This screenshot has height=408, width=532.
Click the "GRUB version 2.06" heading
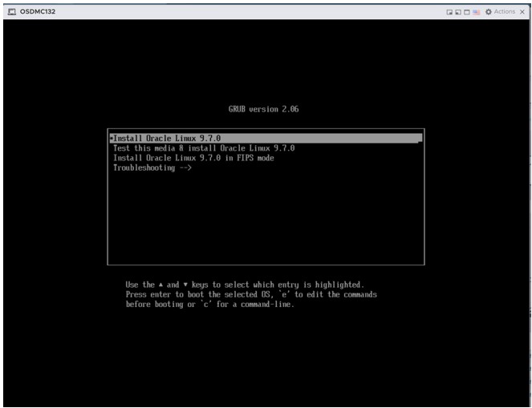pyautogui.click(x=264, y=109)
